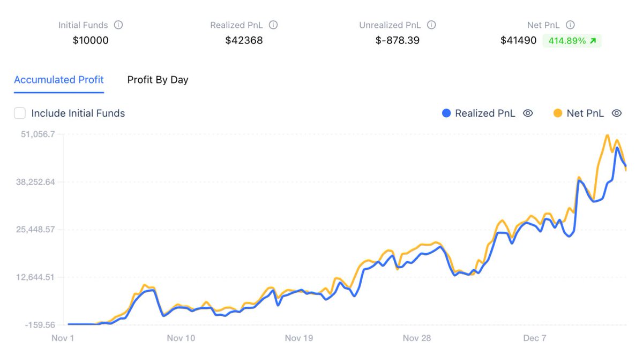This screenshot has height=364, width=643.
Task: Switch to the Profit By Day tab
Action: (x=158, y=79)
